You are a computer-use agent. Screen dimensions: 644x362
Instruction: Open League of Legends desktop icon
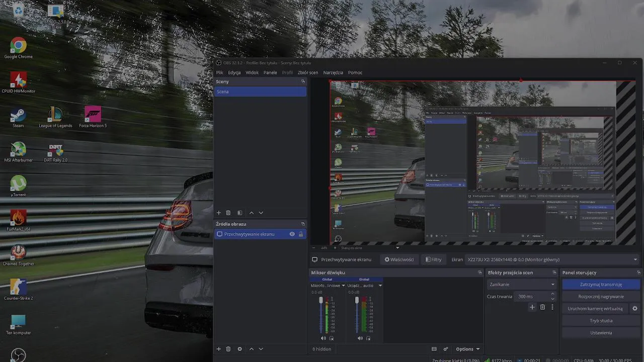coord(55,118)
